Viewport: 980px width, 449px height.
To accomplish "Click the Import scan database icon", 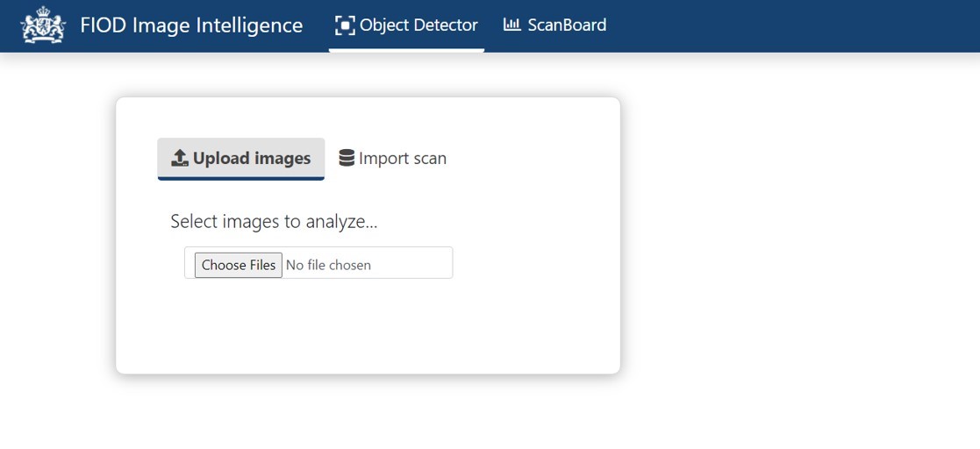I will point(347,158).
